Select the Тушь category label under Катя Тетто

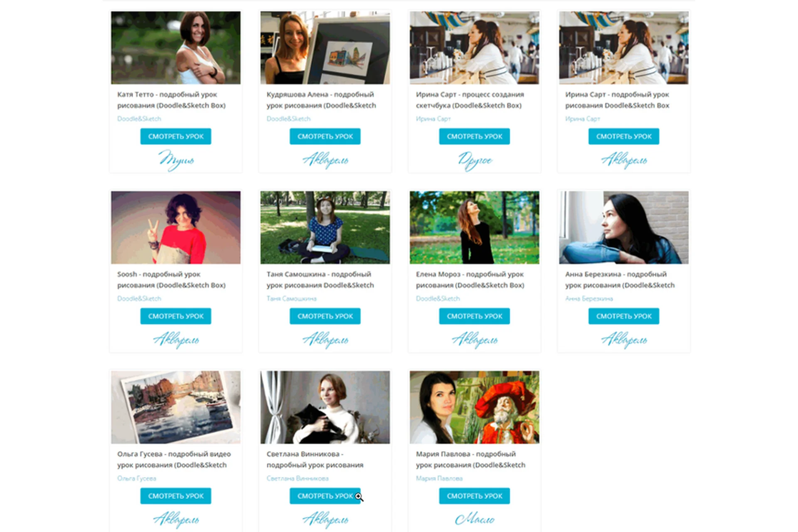176,160
